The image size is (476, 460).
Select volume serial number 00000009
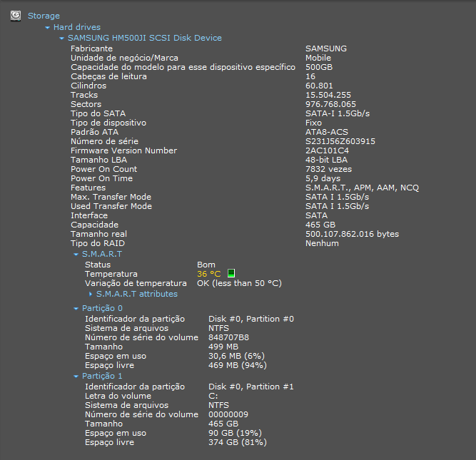pos(228,414)
